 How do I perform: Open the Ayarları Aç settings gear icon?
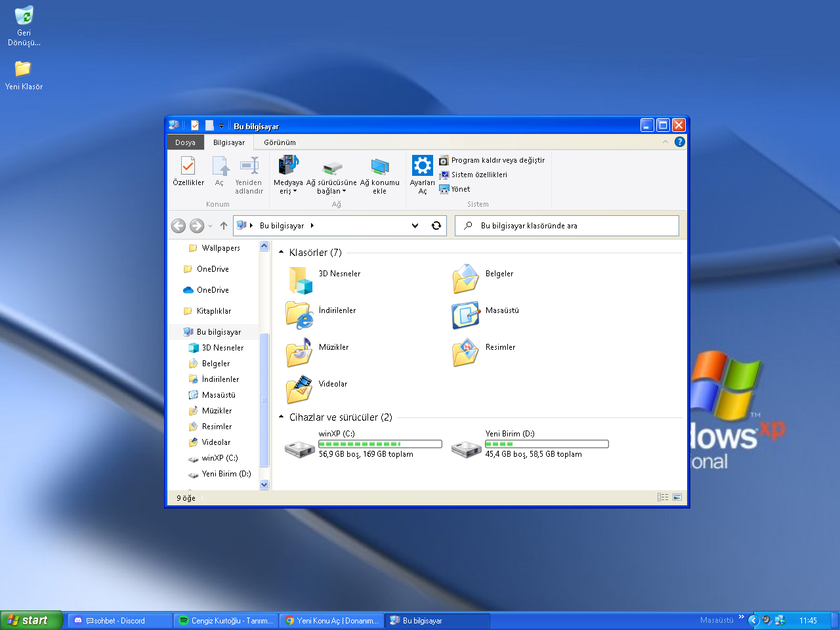click(422, 165)
